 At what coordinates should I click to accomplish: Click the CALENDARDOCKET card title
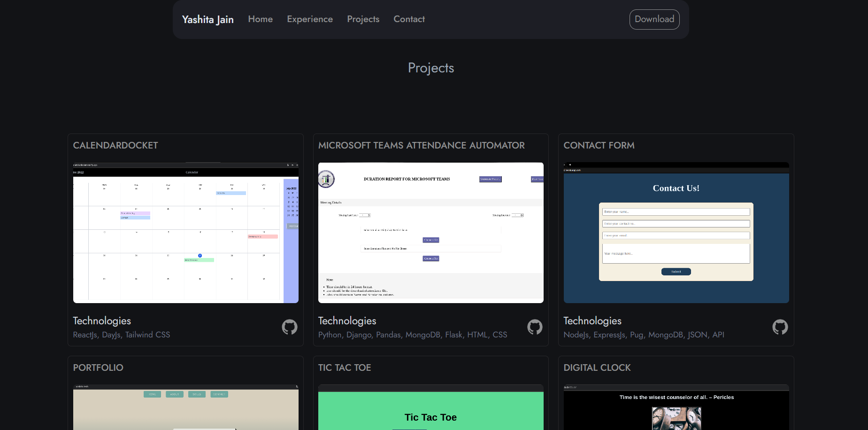pyautogui.click(x=115, y=146)
